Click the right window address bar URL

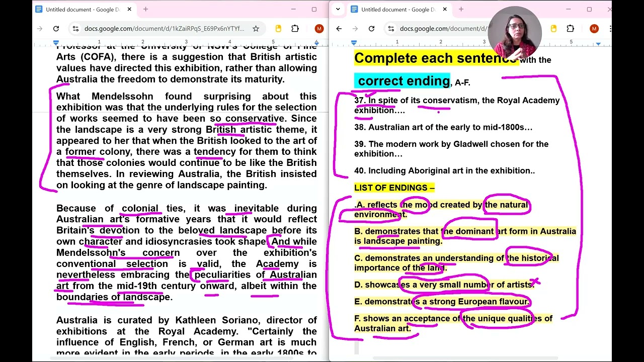coord(444,29)
